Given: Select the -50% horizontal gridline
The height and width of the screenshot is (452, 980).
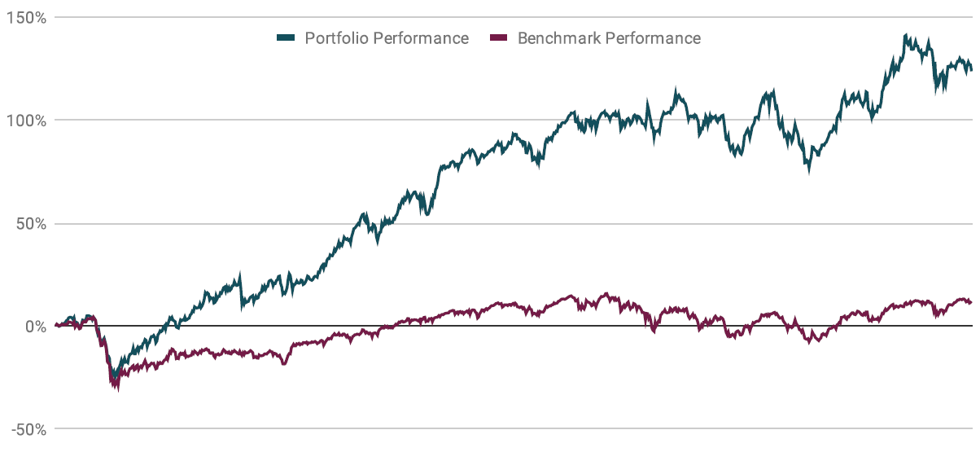Looking at the screenshot, I should pos(488,429).
